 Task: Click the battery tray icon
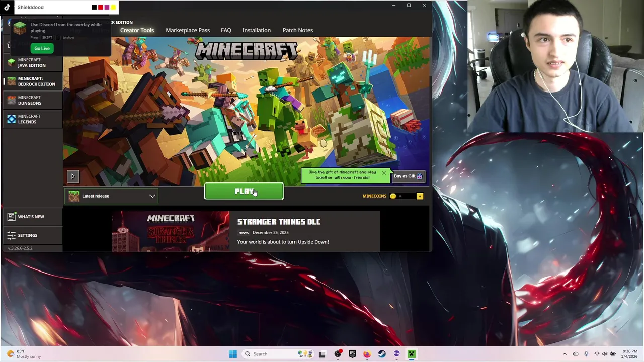click(612, 354)
